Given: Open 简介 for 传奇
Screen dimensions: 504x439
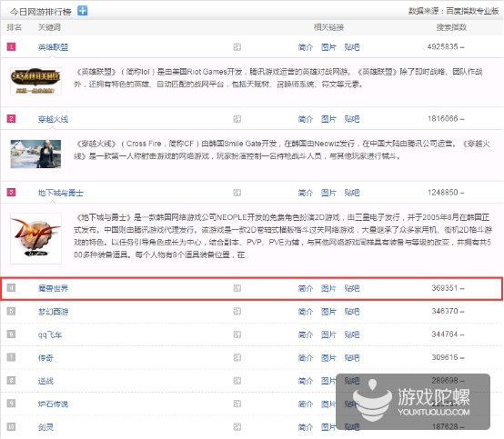Looking at the screenshot, I should (x=306, y=357).
